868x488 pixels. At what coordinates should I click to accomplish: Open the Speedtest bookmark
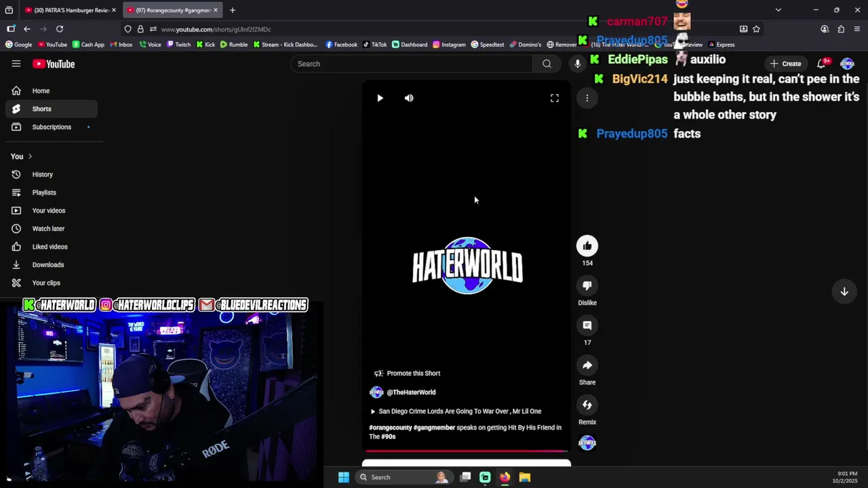pos(488,45)
